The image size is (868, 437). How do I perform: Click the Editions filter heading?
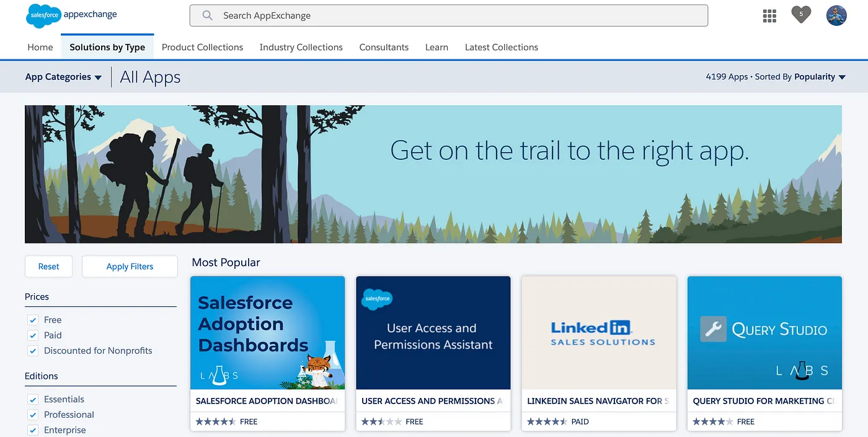pyautogui.click(x=42, y=376)
